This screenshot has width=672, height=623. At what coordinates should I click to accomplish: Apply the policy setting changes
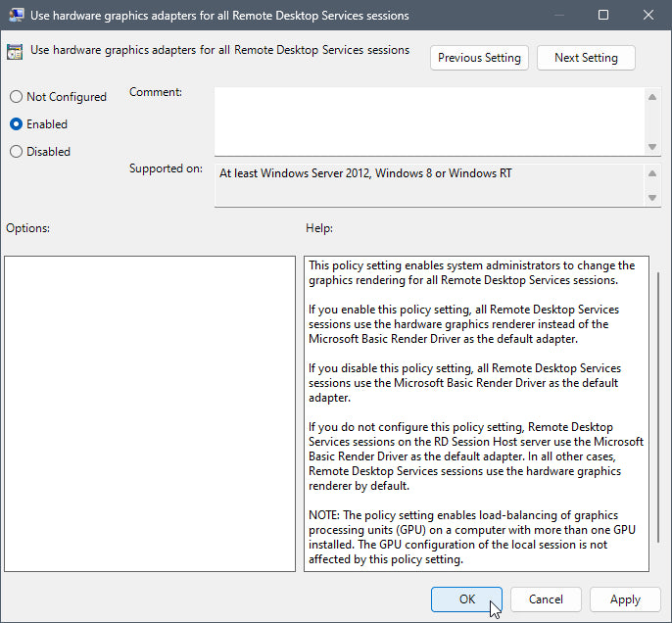(625, 599)
